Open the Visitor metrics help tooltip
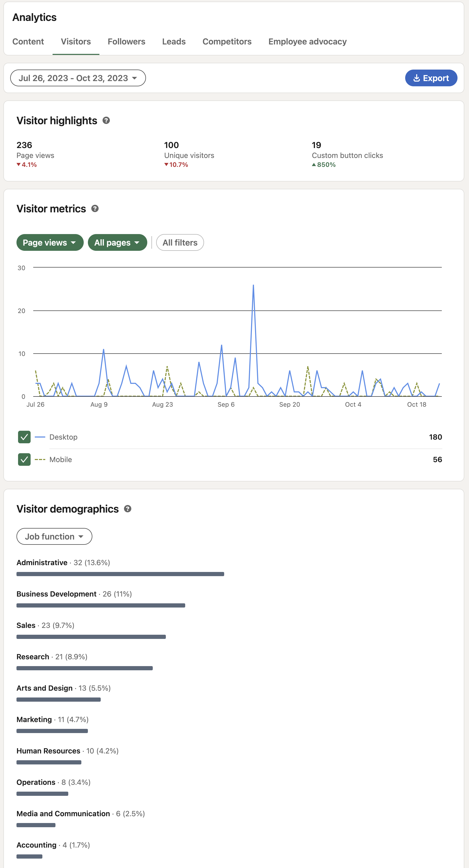This screenshot has width=469, height=868. tap(95, 208)
